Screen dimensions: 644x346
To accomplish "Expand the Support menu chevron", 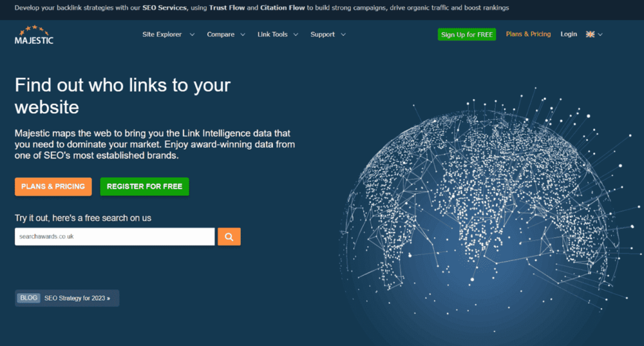I will [x=343, y=35].
